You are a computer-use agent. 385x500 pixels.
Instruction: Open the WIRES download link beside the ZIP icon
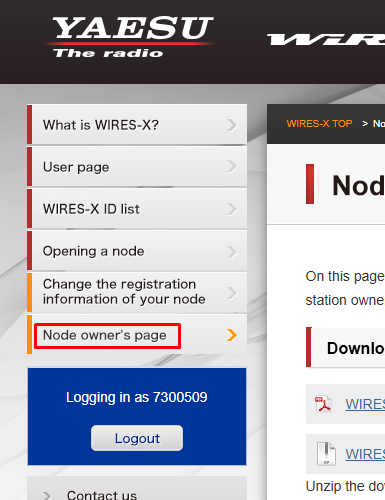click(365, 454)
